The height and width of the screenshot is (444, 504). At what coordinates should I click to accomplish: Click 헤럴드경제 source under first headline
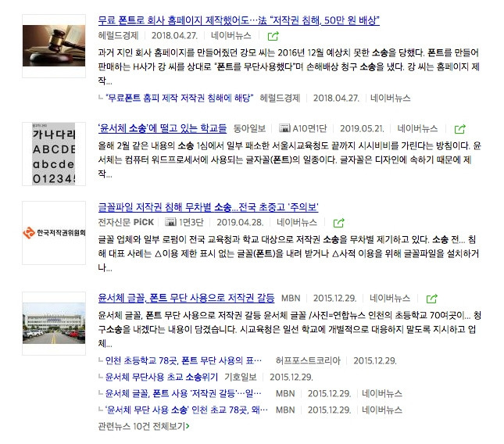pyautogui.click(x=118, y=35)
